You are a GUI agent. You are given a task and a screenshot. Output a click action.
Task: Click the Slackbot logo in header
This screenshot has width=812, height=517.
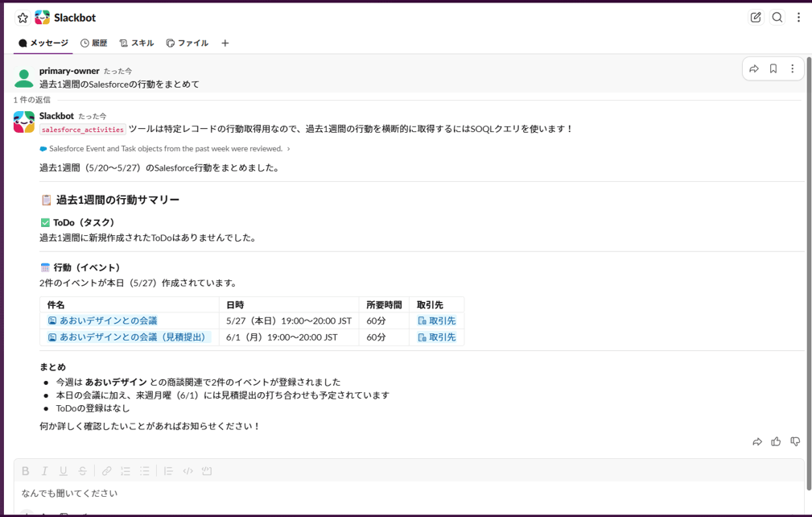coord(43,18)
